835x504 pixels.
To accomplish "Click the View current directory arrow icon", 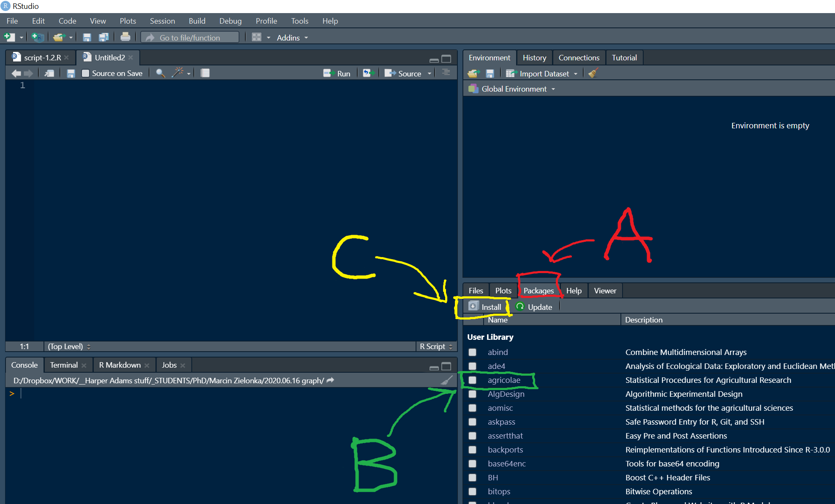I will point(330,380).
